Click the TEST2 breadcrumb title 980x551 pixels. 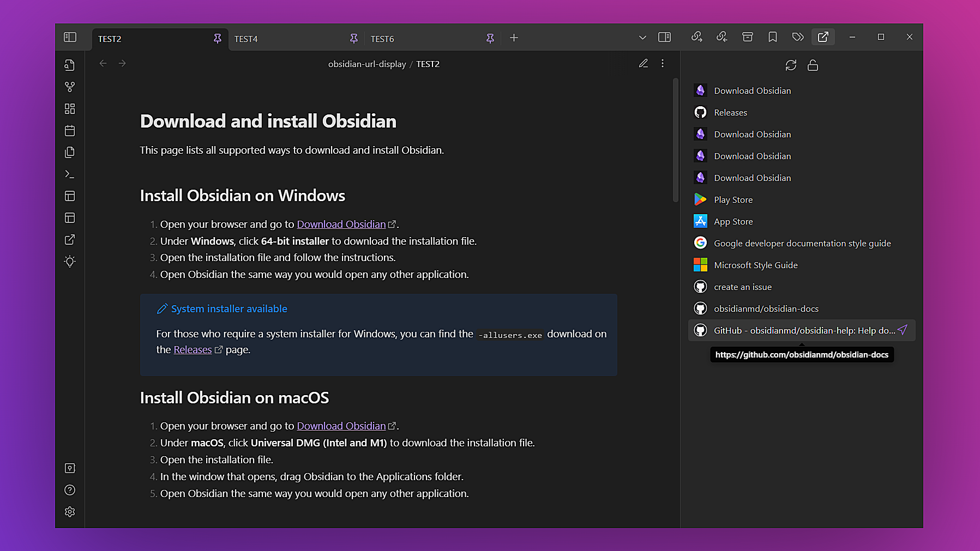tap(428, 64)
